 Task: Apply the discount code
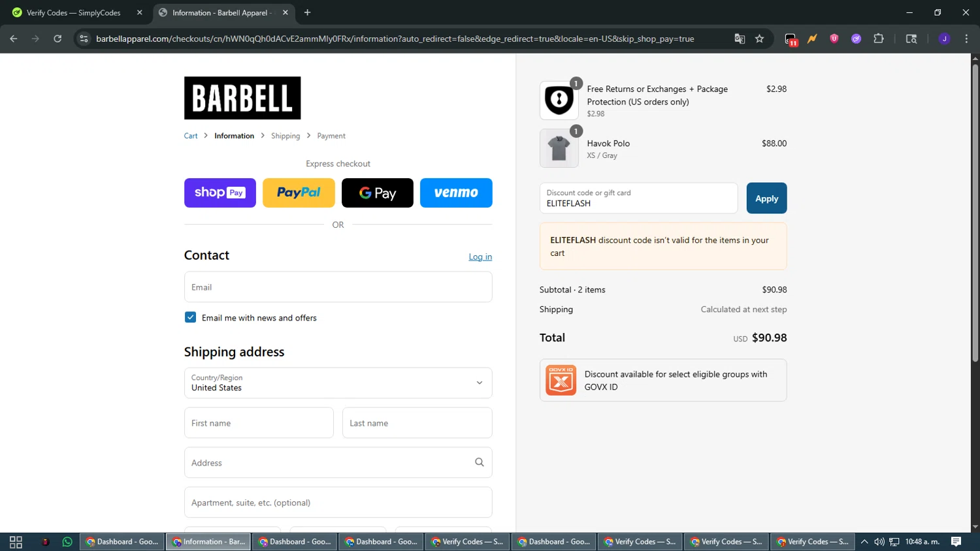[x=766, y=198]
